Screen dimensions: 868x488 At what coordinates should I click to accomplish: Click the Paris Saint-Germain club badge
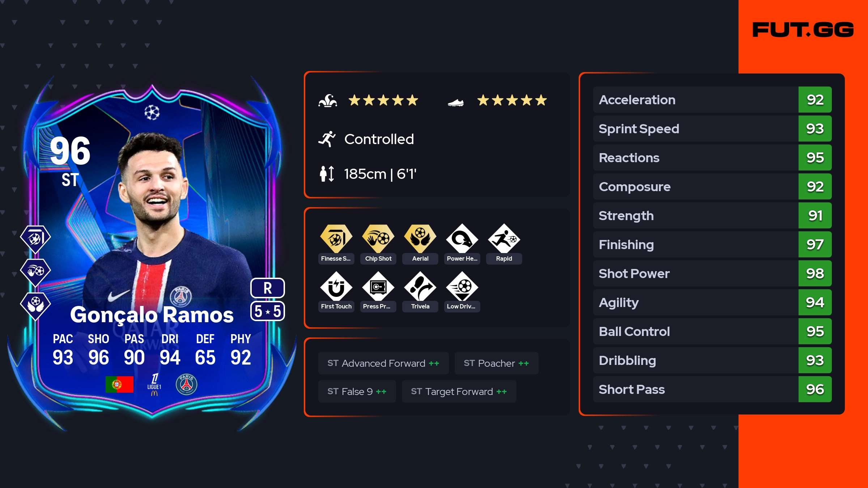tap(186, 384)
